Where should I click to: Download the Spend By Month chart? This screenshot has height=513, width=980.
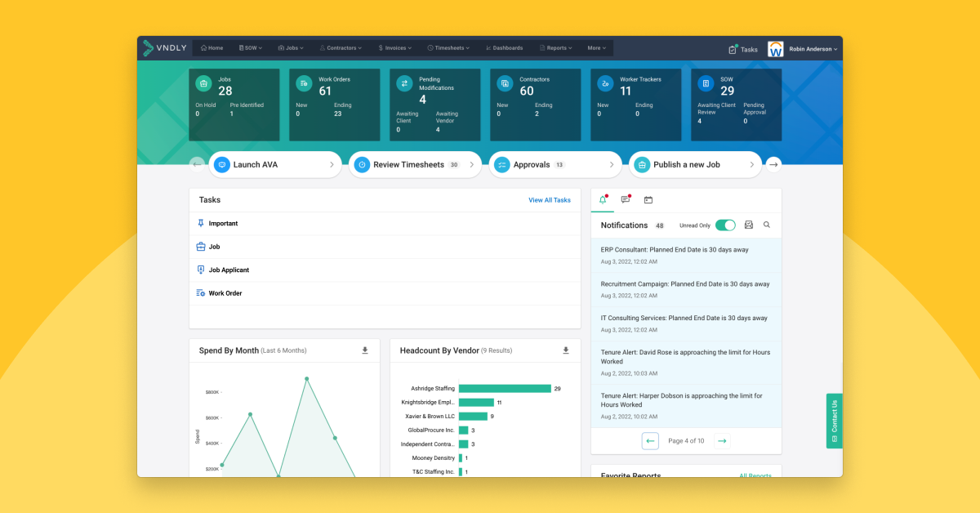click(x=365, y=350)
